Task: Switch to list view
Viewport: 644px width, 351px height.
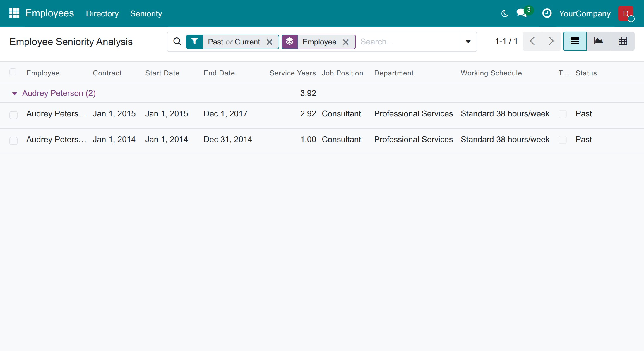Action: point(575,41)
